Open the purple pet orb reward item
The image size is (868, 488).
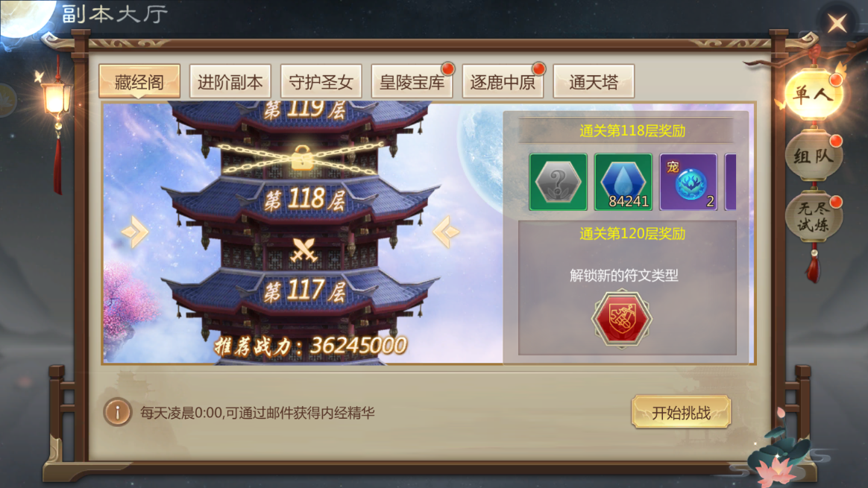tap(688, 182)
